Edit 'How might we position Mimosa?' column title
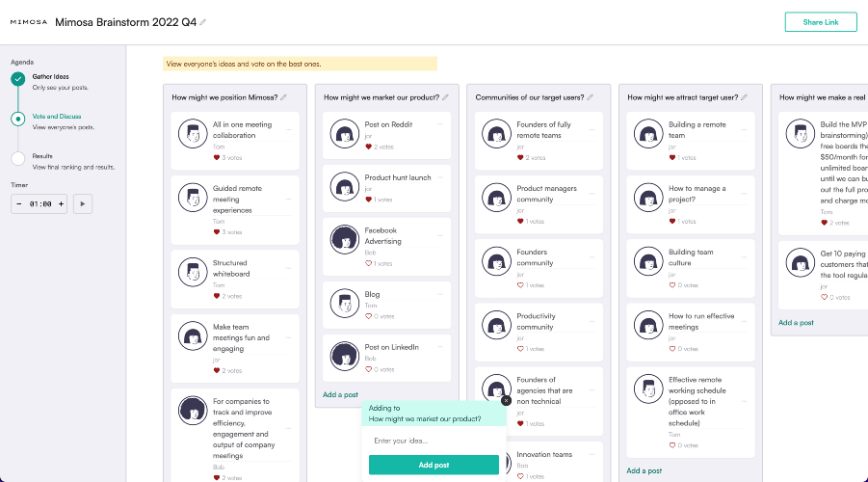The width and height of the screenshot is (868, 482). point(283,97)
